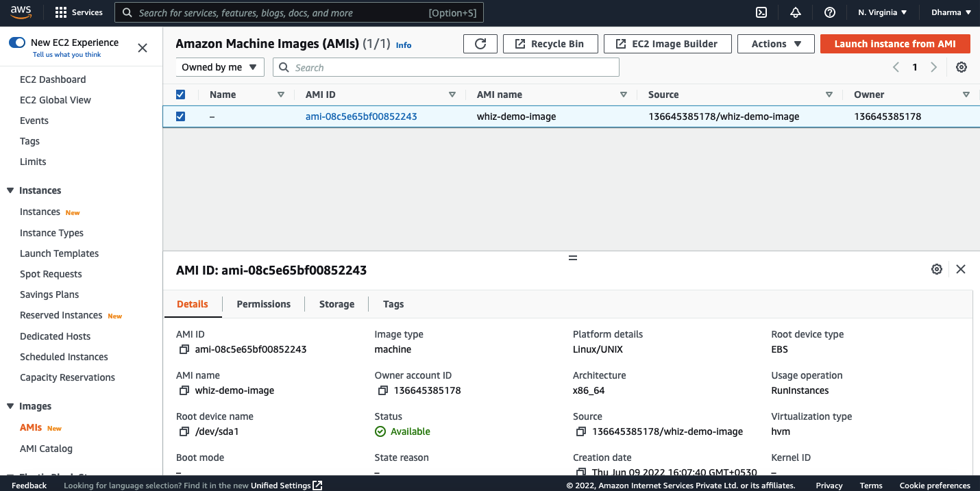Click Feedback in the footer
The width and height of the screenshot is (980, 491).
coord(29,486)
